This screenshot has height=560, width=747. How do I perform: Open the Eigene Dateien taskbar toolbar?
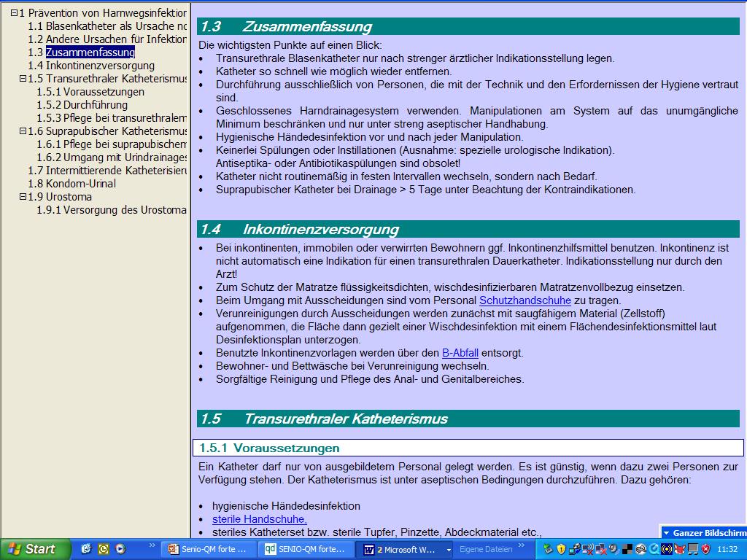point(486,550)
